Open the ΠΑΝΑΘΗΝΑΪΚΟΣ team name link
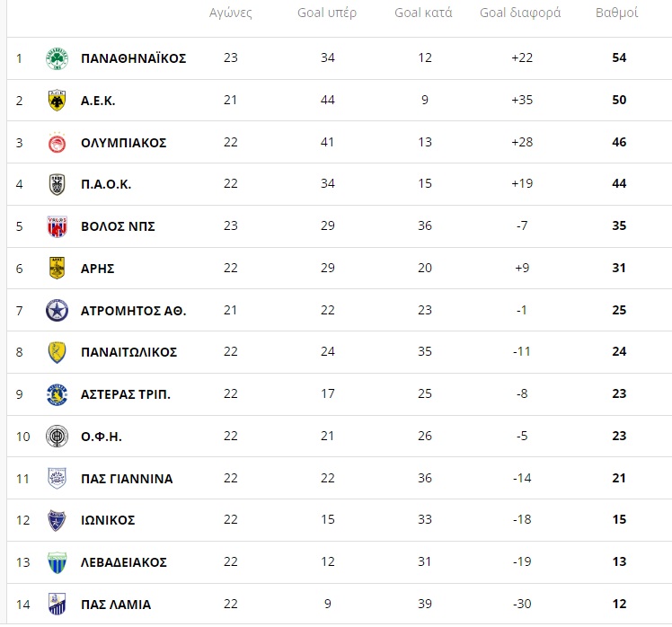Screen dimensions: 672x627 coord(133,58)
